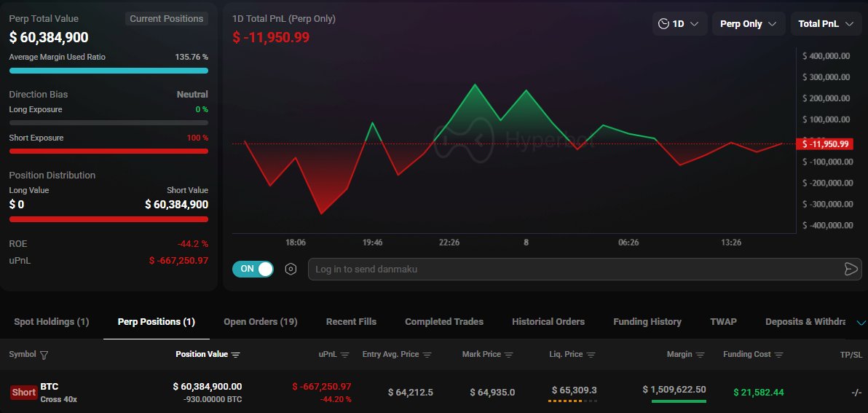This screenshot has height=413, width=868.
Task: Click entry price $ 64,212.5
Action: coord(411,393)
